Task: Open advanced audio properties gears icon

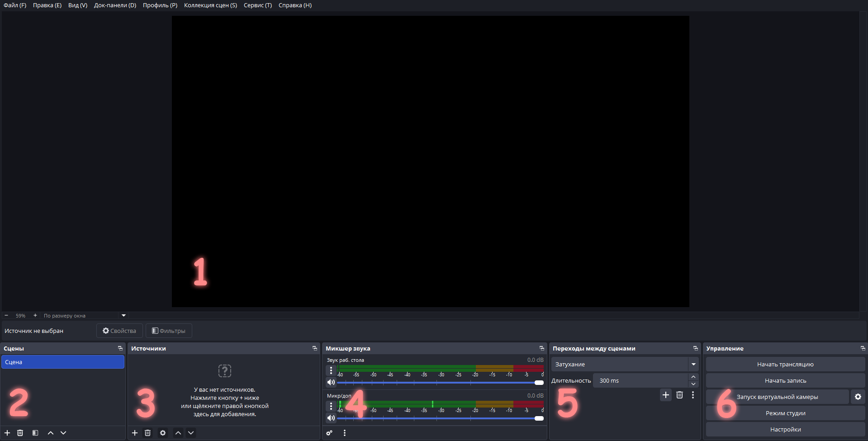Action: tap(329, 433)
